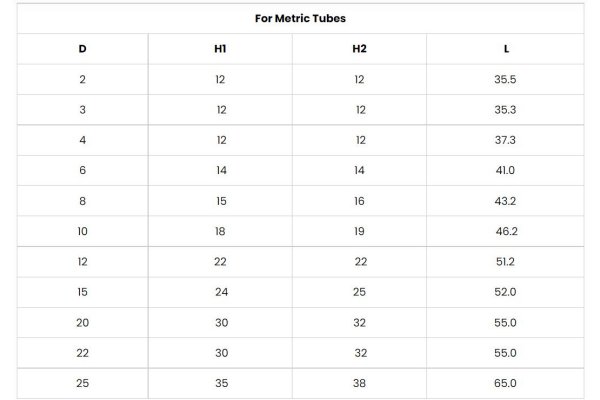This screenshot has width=600, height=400.
Task: Click the L value 35.3
Action: click(505, 110)
